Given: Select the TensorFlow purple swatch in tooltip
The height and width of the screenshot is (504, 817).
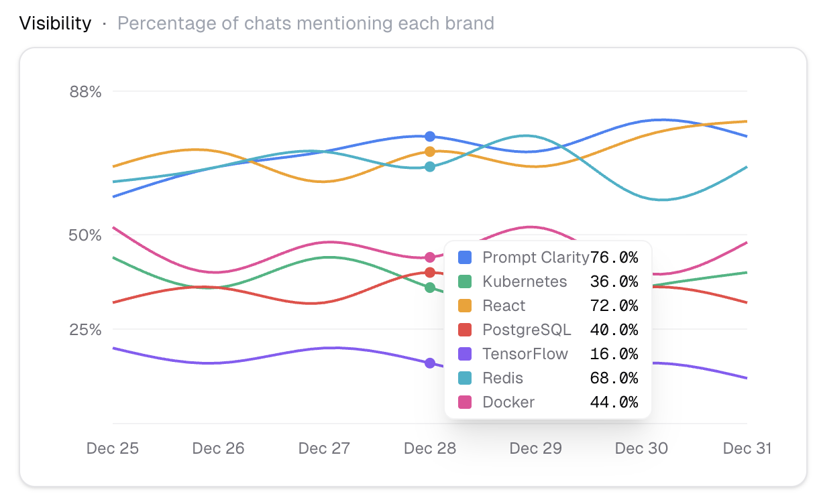Looking at the screenshot, I should (x=465, y=354).
